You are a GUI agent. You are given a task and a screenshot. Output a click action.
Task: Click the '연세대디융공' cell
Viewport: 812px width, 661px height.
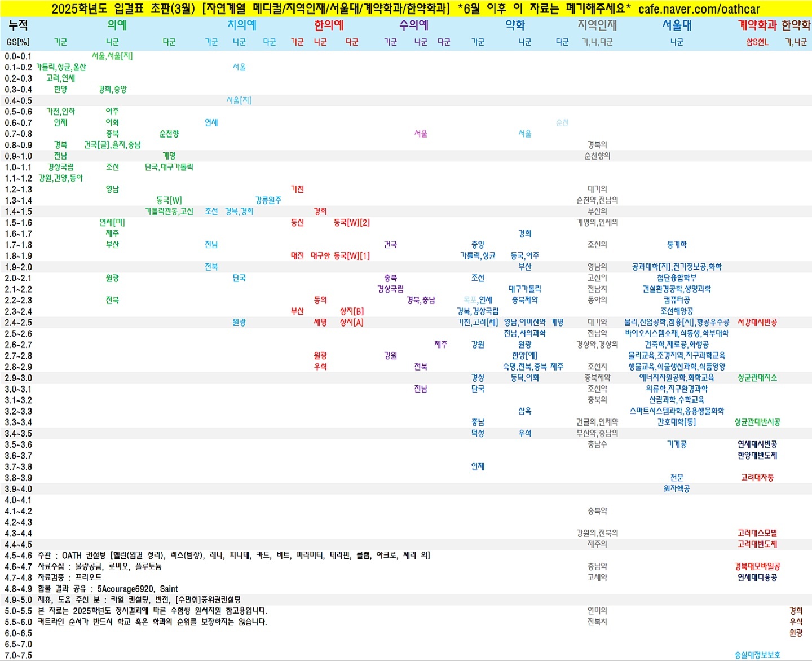(757, 578)
